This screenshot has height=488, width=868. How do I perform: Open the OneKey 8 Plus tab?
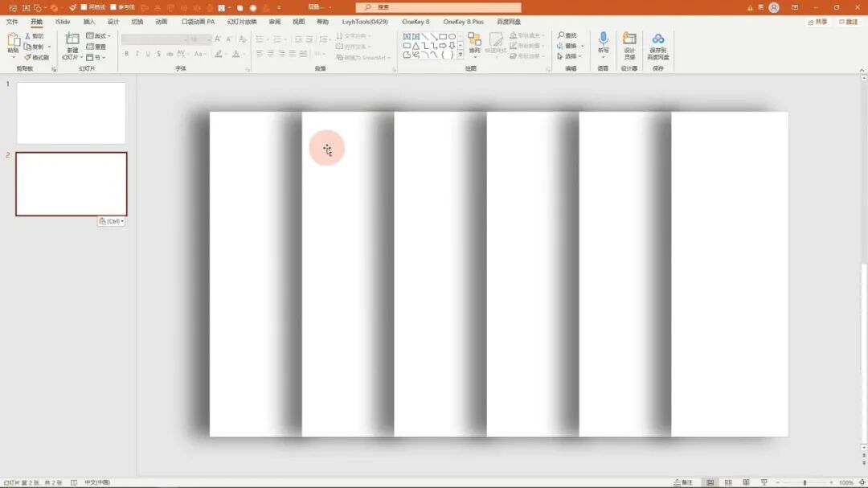pos(464,22)
